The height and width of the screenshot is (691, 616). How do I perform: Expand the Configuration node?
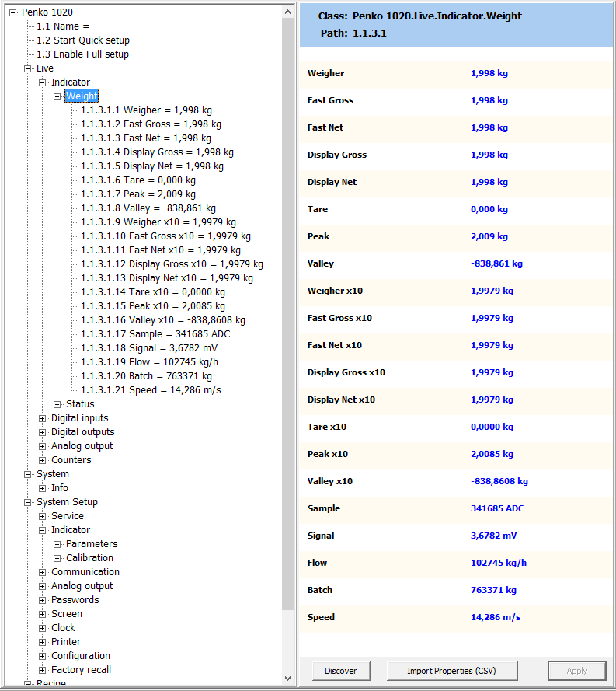(x=42, y=657)
